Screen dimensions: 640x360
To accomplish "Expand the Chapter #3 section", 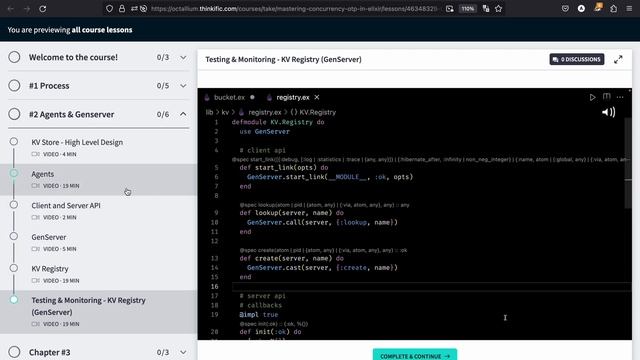I will [x=183, y=352].
